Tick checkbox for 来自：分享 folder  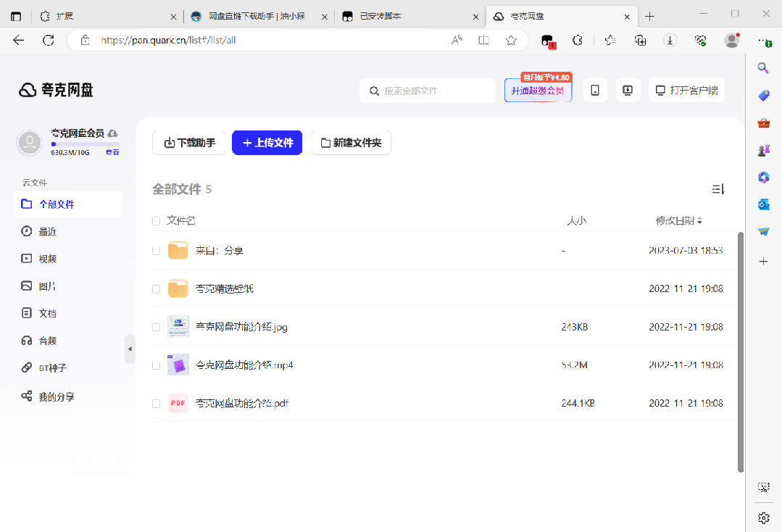pyautogui.click(x=156, y=251)
